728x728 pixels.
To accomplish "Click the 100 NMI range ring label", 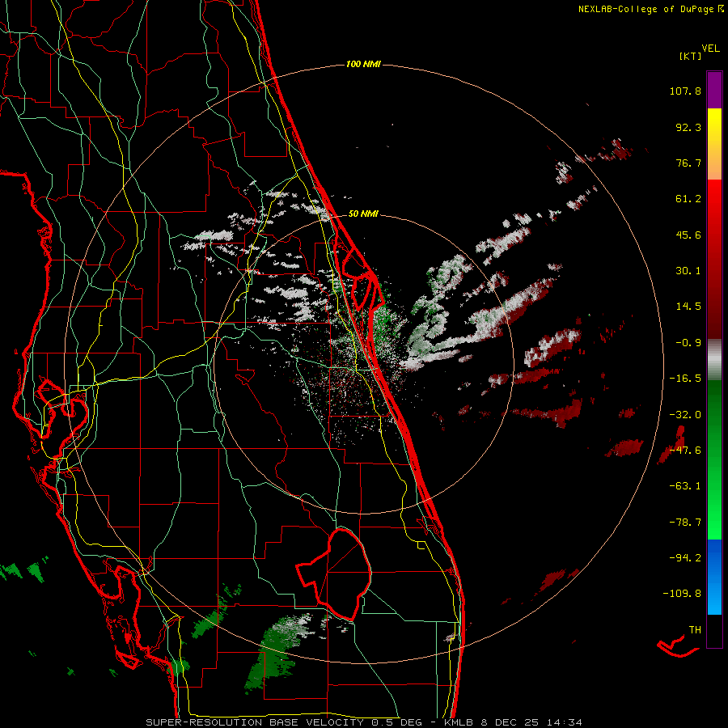I will 363,64.
